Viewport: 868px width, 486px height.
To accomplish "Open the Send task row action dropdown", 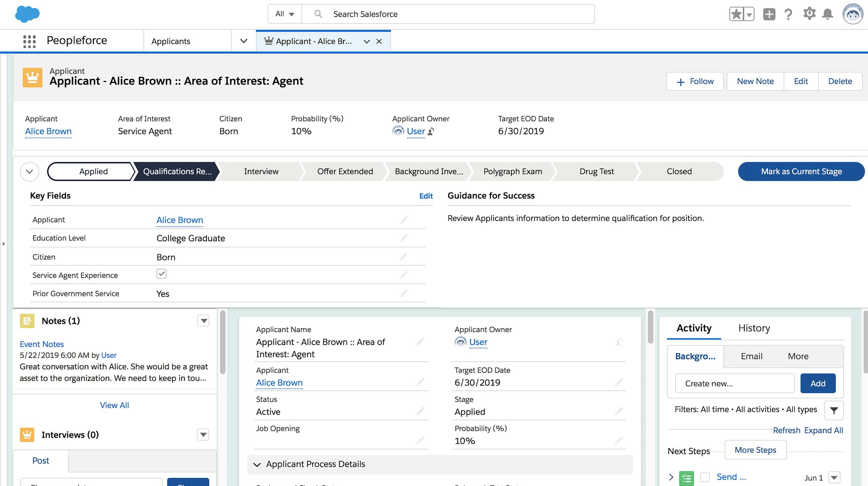I will (834, 478).
